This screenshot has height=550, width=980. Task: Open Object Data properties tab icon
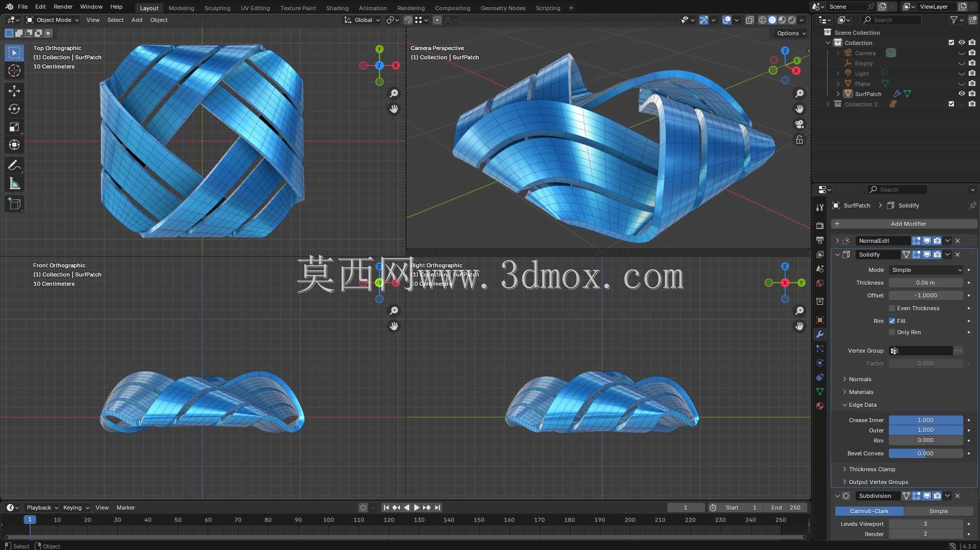coord(820,392)
